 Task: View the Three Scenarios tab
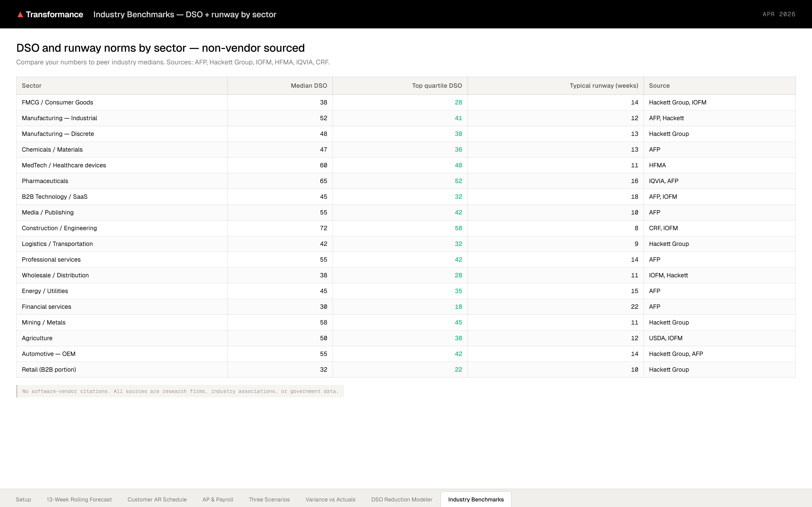(269, 499)
